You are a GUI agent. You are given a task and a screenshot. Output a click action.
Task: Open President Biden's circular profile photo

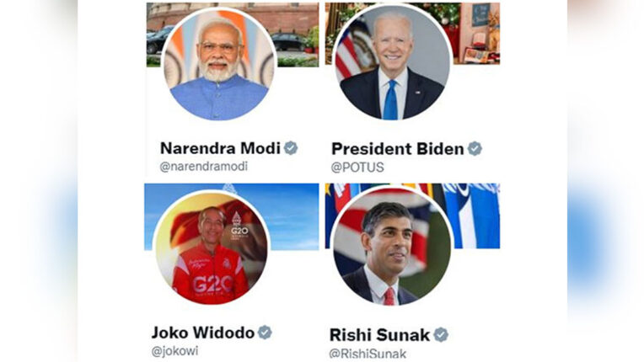(x=392, y=62)
